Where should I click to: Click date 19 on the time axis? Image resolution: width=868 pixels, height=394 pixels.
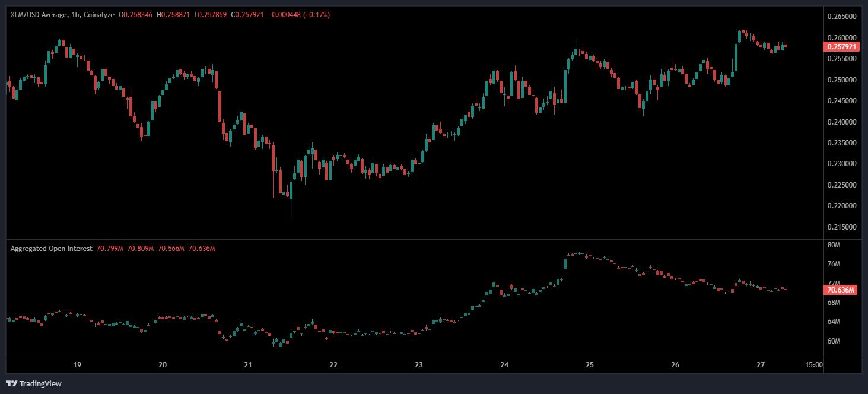coord(77,365)
